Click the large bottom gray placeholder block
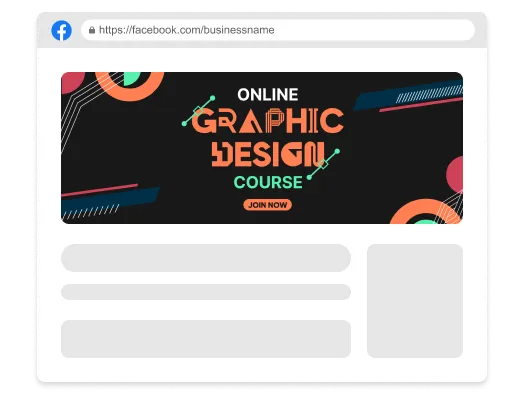The image size is (524, 393). point(206,339)
